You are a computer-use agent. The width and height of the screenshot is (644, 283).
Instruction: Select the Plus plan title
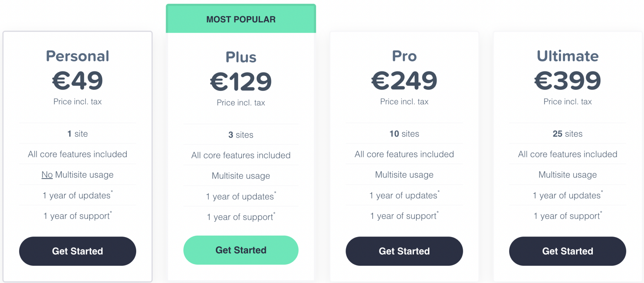pyautogui.click(x=241, y=57)
